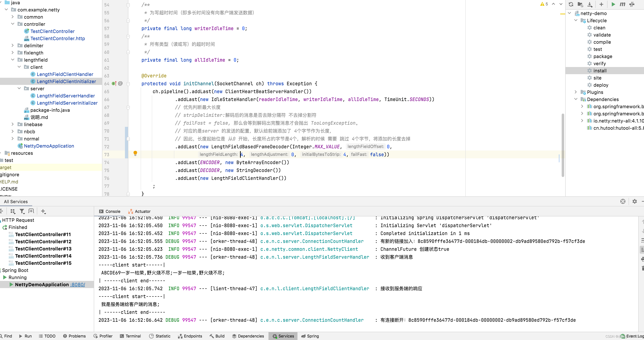Expand the delimiter package
The height and width of the screenshot is (340, 644).
pyautogui.click(x=13, y=46)
